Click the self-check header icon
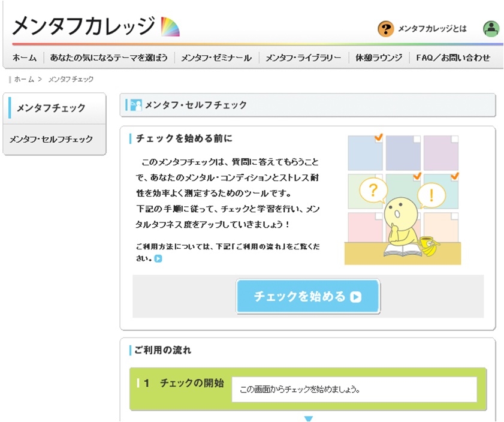Image resolution: width=504 pixels, height=422 pixels. pos(135,106)
